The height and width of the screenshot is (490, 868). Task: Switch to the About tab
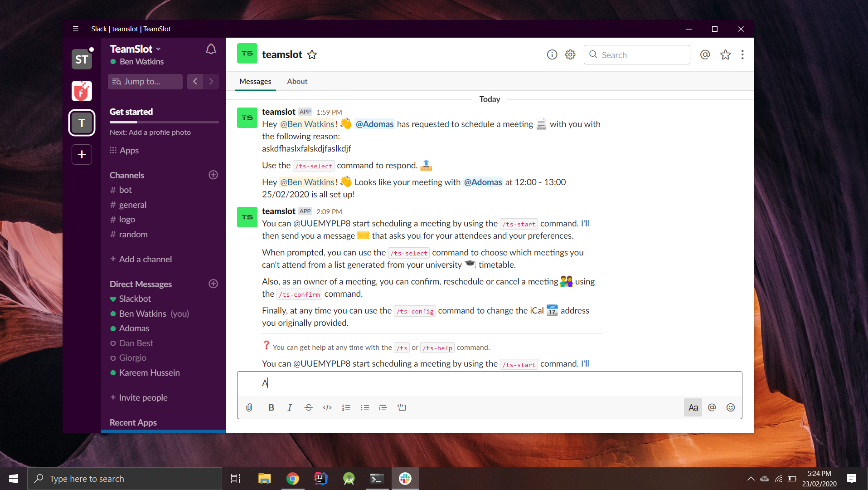[x=297, y=81]
